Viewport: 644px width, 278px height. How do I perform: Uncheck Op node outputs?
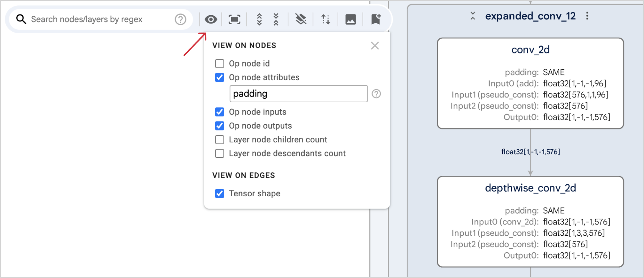(220, 126)
